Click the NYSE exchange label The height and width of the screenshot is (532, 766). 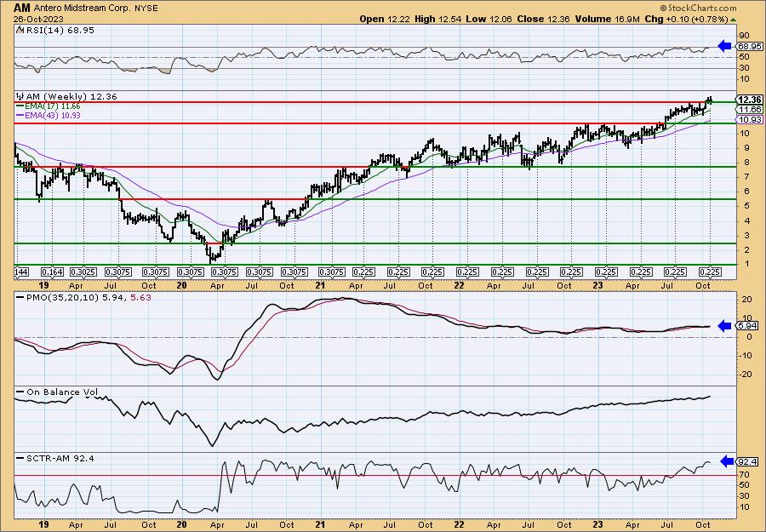pyautogui.click(x=147, y=8)
